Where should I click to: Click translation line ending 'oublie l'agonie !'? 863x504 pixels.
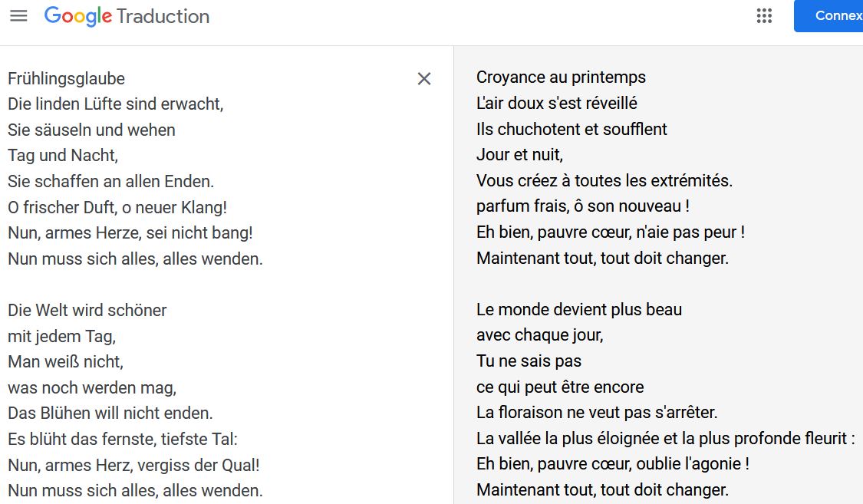[613, 464]
